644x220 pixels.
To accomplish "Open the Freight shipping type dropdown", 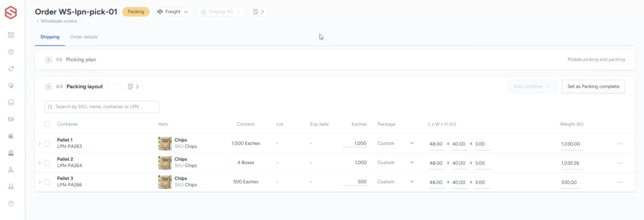I will 172,12.
